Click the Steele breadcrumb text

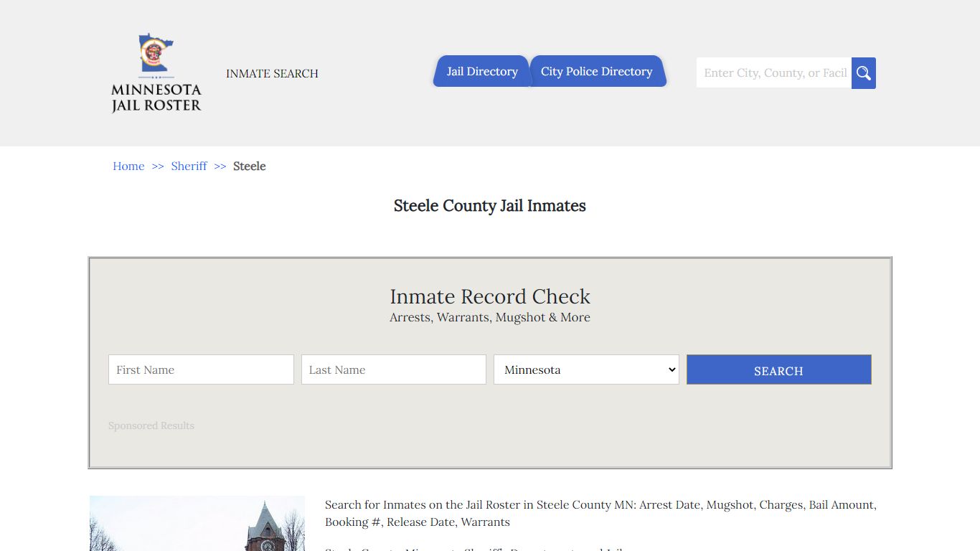click(x=250, y=166)
